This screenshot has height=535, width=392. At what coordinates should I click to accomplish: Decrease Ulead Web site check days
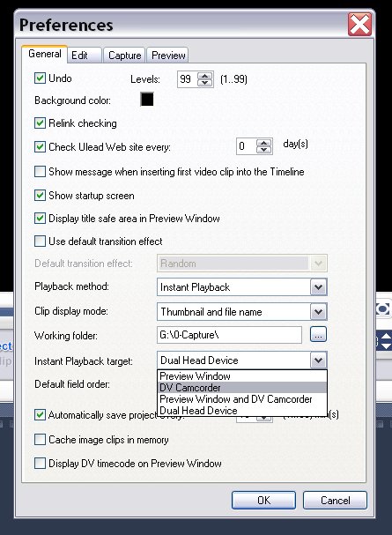pos(264,150)
